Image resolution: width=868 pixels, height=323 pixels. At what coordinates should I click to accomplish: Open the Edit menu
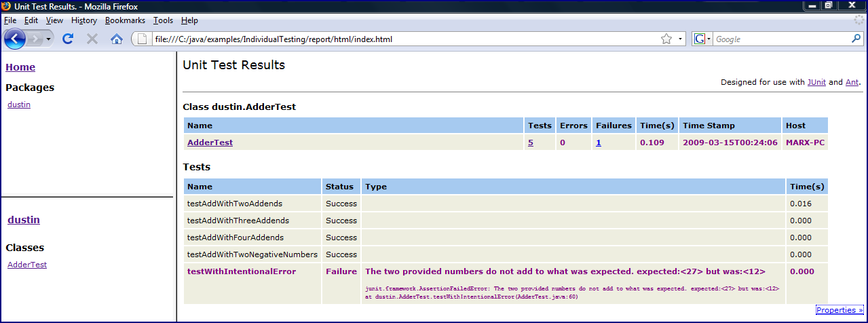point(31,20)
